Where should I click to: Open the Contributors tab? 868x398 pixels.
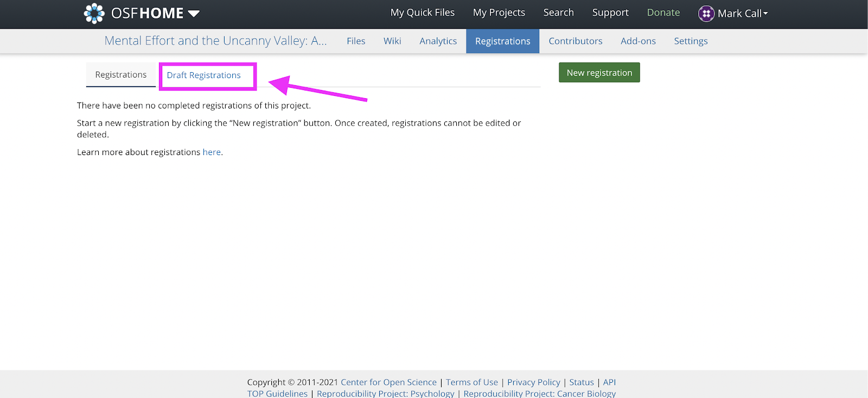click(x=576, y=41)
